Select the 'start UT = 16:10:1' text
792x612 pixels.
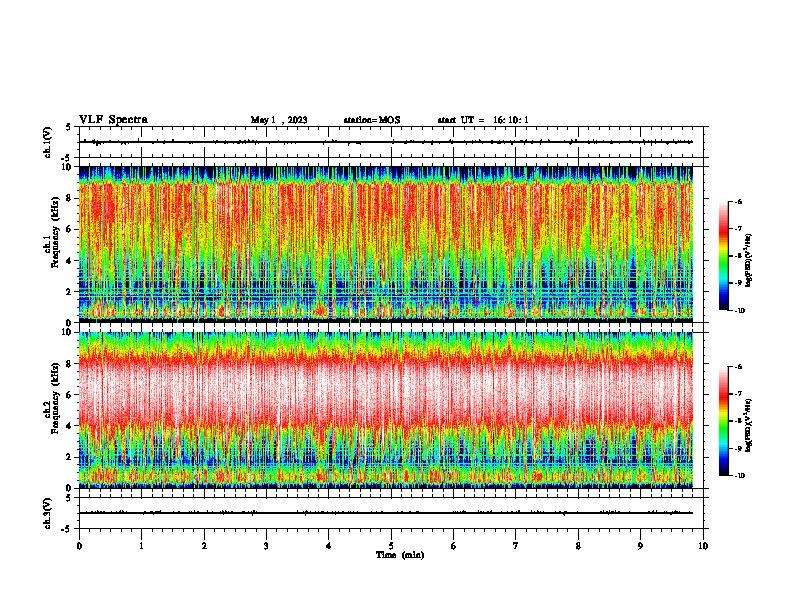(483, 120)
